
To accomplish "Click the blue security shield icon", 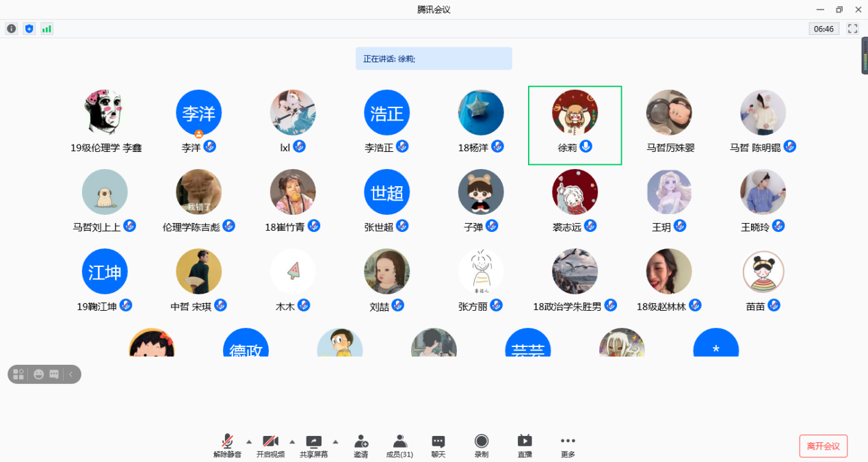I will pyautogui.click(x=29, y=29).
